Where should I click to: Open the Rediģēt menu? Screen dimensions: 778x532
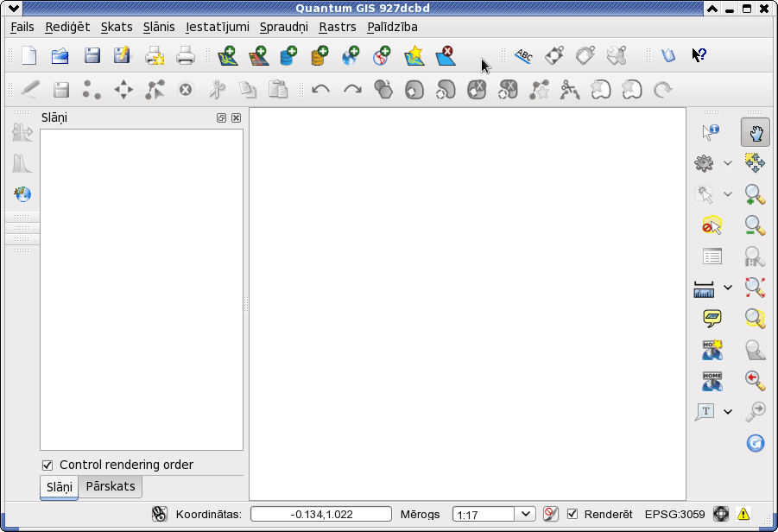[67, 27]
